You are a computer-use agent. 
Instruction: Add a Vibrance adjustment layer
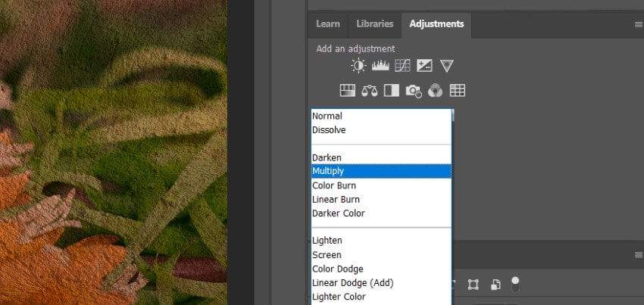tap(446, 66)
